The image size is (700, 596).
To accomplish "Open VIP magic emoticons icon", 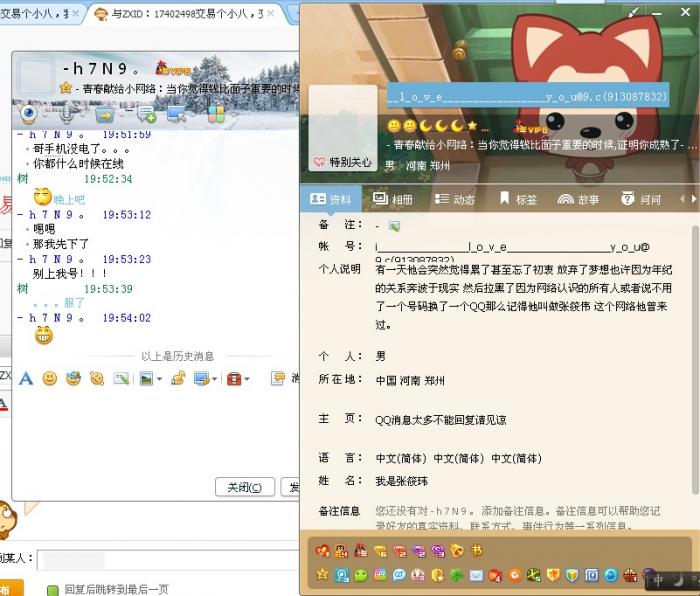I will tap(73, 379).
